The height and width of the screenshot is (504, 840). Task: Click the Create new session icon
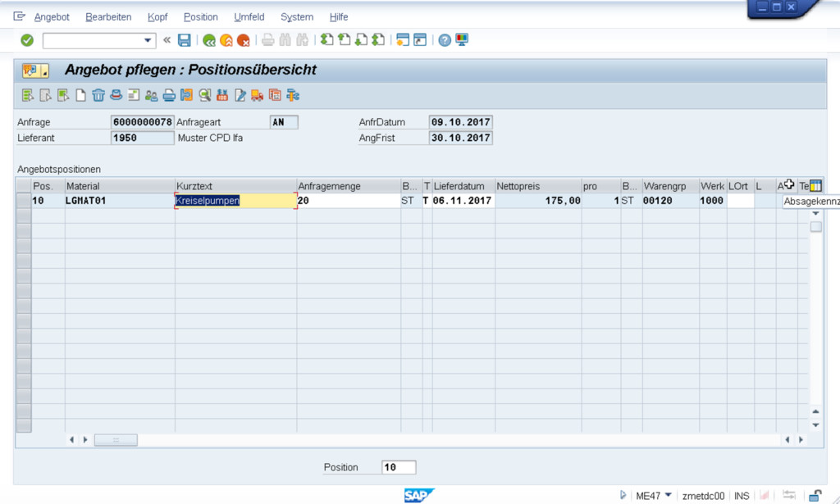pos(403,39)
